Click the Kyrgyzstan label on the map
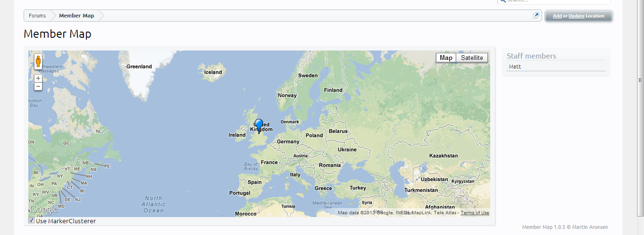This screenshot has height=235, width=644. click(x=463, y=181)
